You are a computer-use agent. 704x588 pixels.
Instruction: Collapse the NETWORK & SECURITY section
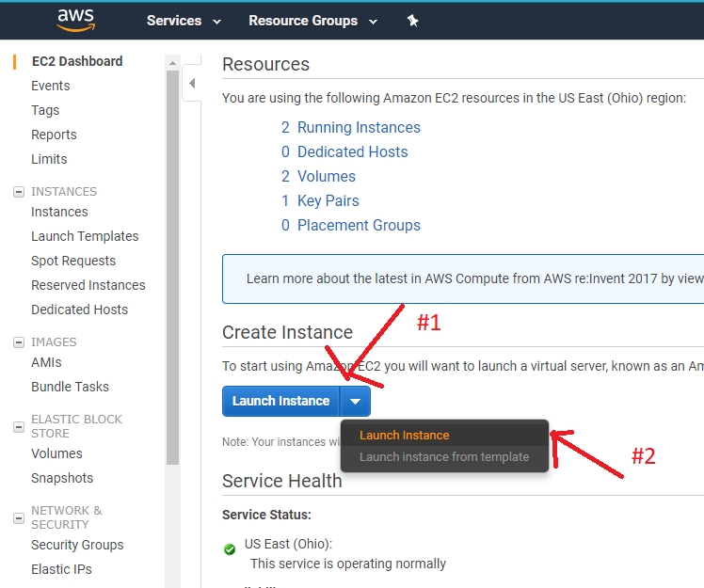coord(18,517)
